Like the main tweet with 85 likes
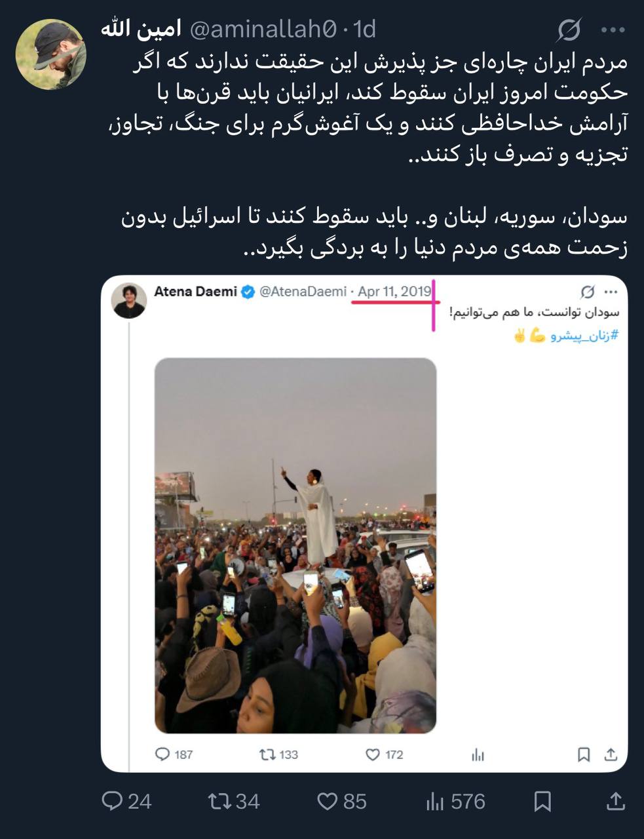Viewport: 644px width, 839px height. 342,801
